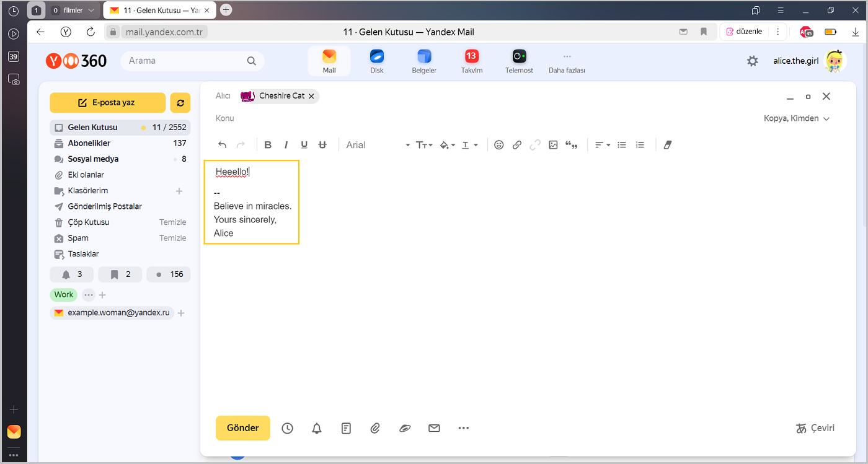Open the text alignment dropdown
Screen dimensions: 868x464
602,145
